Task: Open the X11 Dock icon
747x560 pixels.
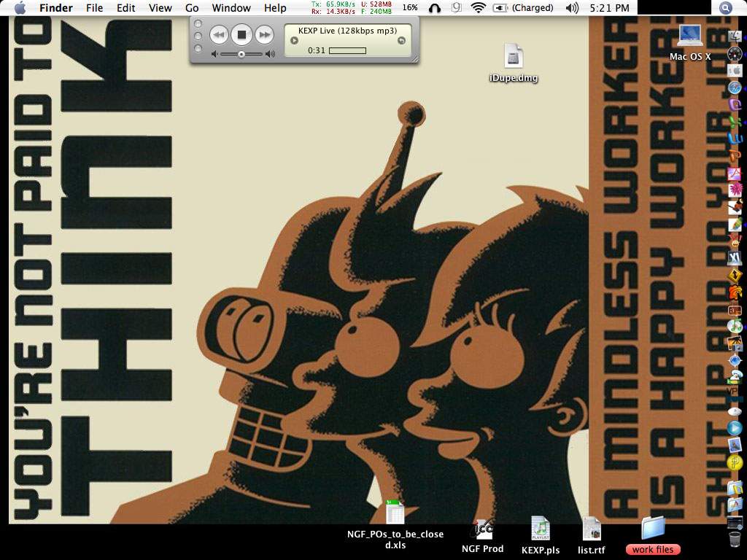Action: tap(735, 258)
